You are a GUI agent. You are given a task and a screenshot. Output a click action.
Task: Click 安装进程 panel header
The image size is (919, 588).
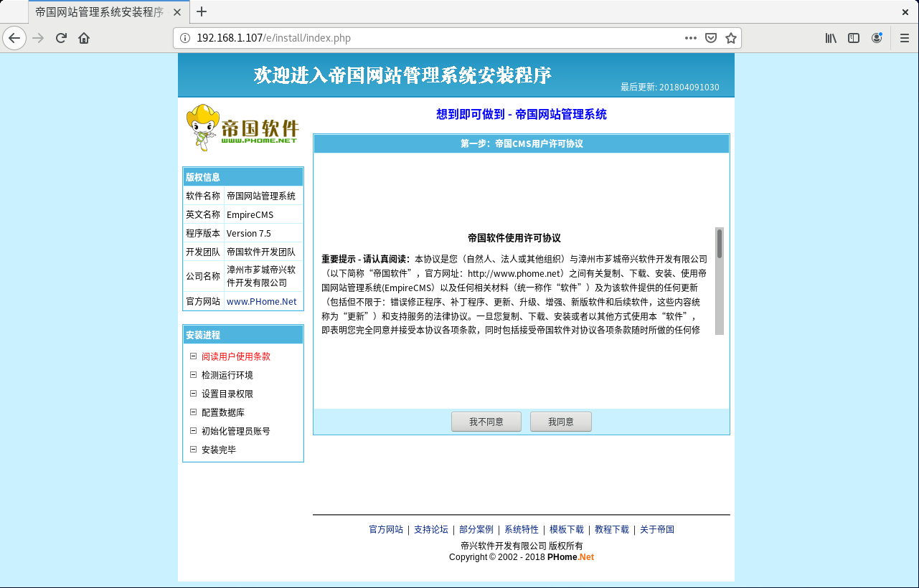coord(243,335)
